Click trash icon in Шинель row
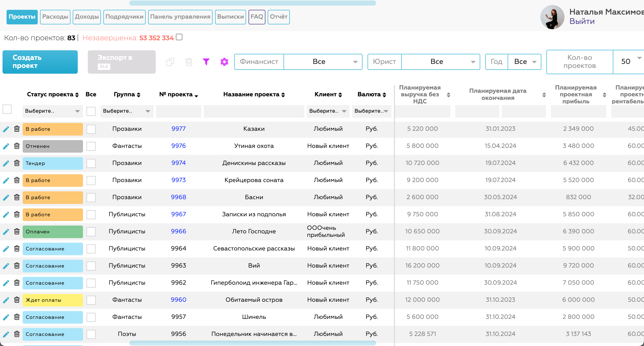 (17, 317)
